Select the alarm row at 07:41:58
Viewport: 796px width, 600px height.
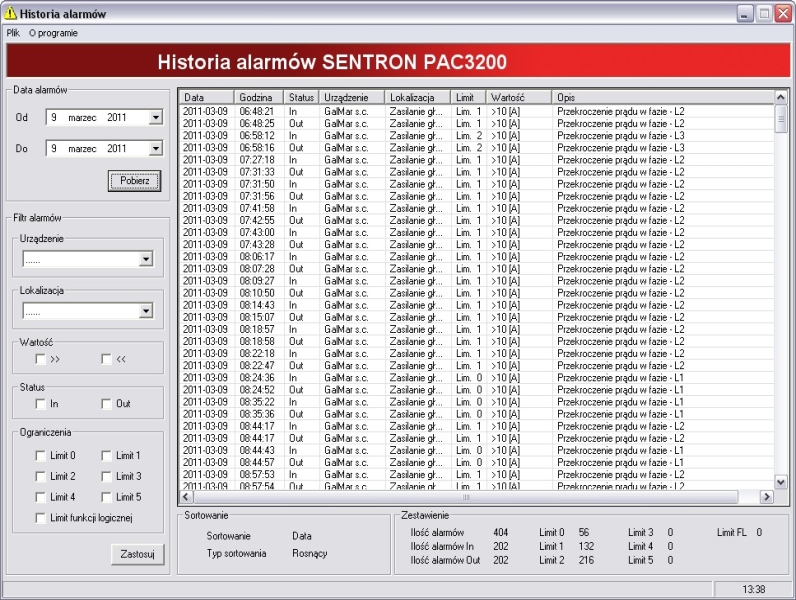(477, 208)
